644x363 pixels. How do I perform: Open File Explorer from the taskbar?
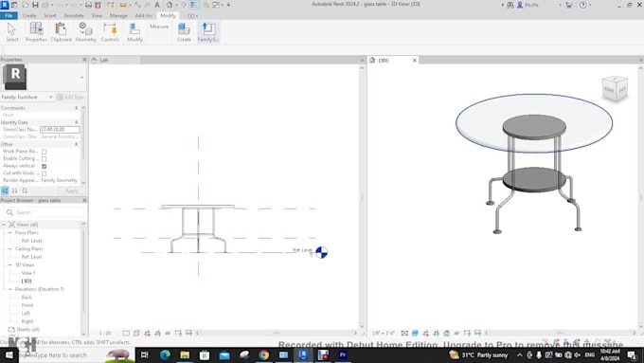(185, 354)
